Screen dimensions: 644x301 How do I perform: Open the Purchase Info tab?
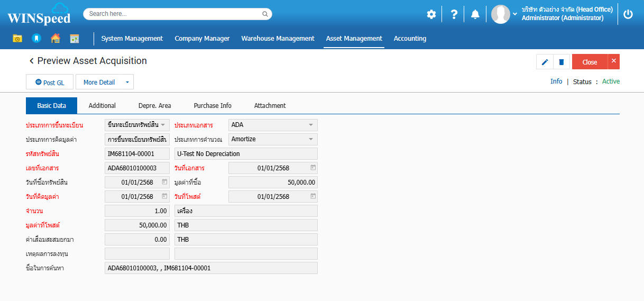[x=213, y=106]
